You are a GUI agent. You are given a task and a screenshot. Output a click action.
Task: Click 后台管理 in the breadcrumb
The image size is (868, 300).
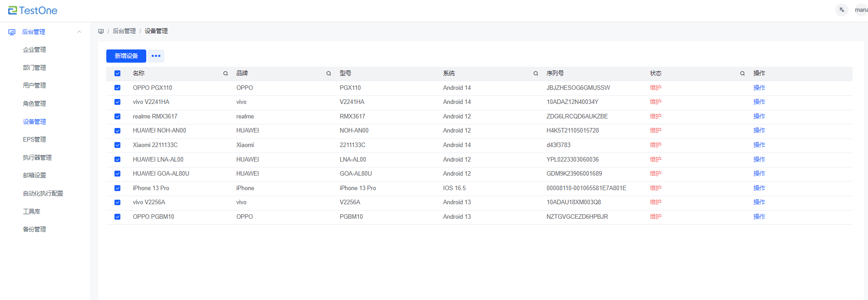124,31
